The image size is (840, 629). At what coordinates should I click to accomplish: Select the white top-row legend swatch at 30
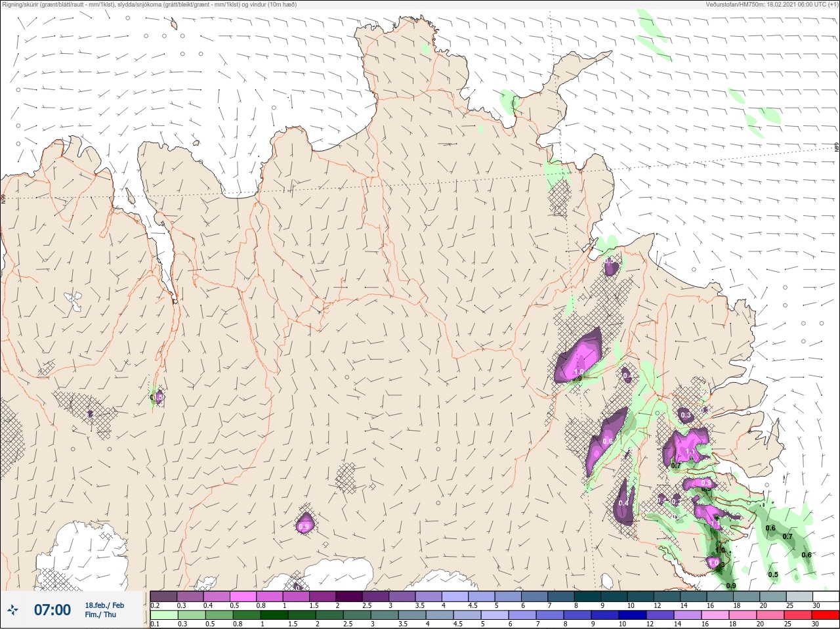coord(826,596)
